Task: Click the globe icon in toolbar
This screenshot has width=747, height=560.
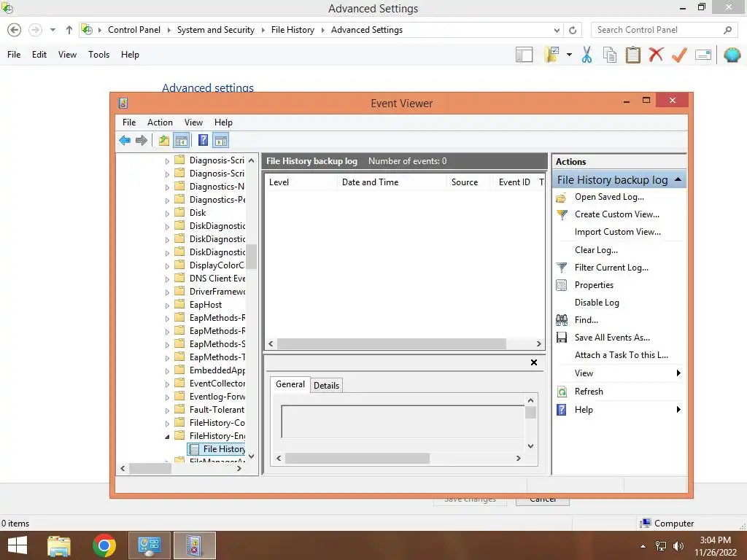Action: (732, 55)
